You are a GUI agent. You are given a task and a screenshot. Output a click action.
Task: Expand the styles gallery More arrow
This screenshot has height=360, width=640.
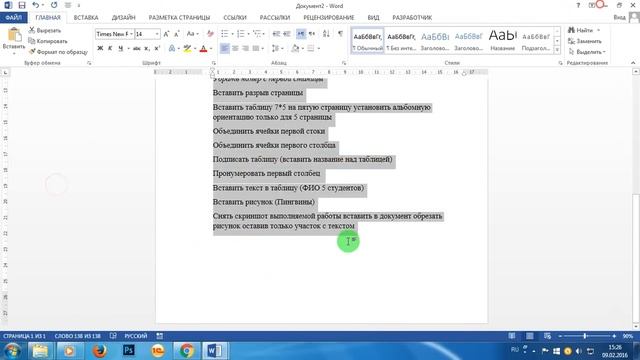(557, 50)
